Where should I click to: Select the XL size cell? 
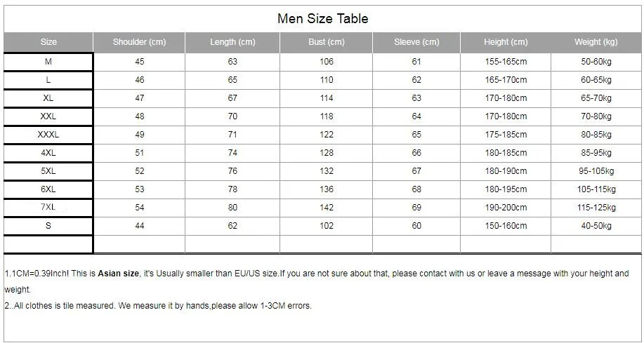(x=48, y=98)
